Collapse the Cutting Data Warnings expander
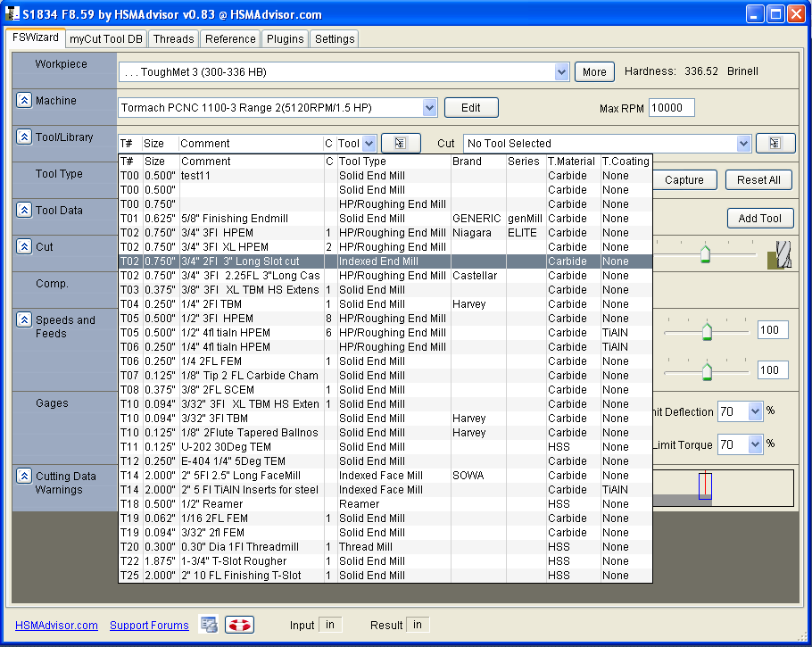The width and height of the screenshot is (812, 647). [24, 476]
